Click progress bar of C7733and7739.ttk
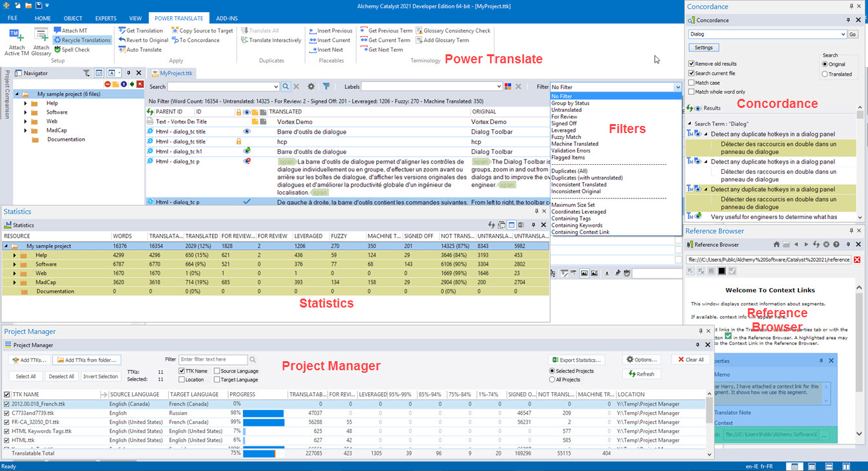The height and width of the screenshot is (471, 868). (x=264, y=413)
